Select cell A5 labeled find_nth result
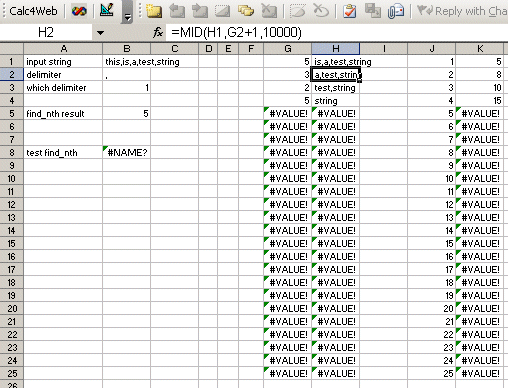The height and width of the screenshot is (388, 508). pos(63,114)
